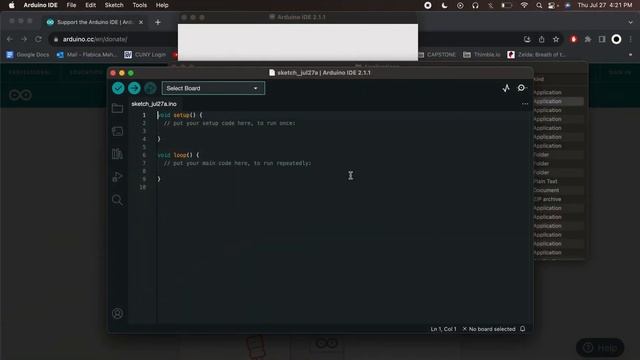Image resolution: width=640 pixels, height=360 pixels.
Task: Click the notifications bell in status bar
Action: (x=522, y=329)
